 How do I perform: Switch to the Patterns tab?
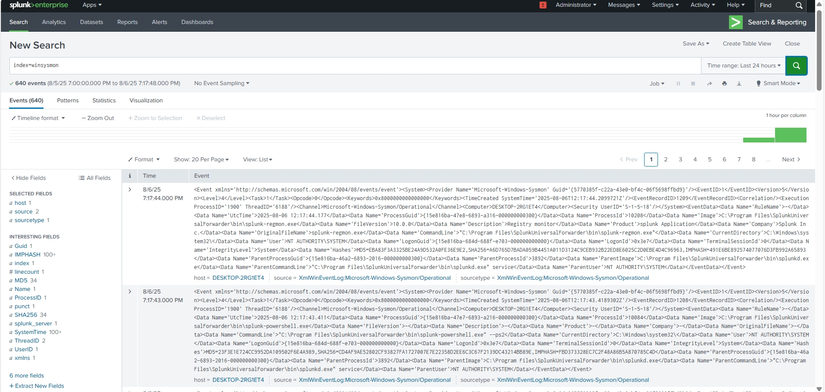pyautogui.click(x=67, y=100)
